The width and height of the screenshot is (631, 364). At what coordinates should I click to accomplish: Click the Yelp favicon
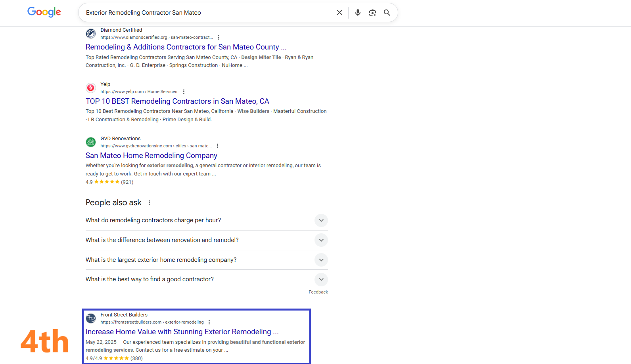[x=91, y=88]
